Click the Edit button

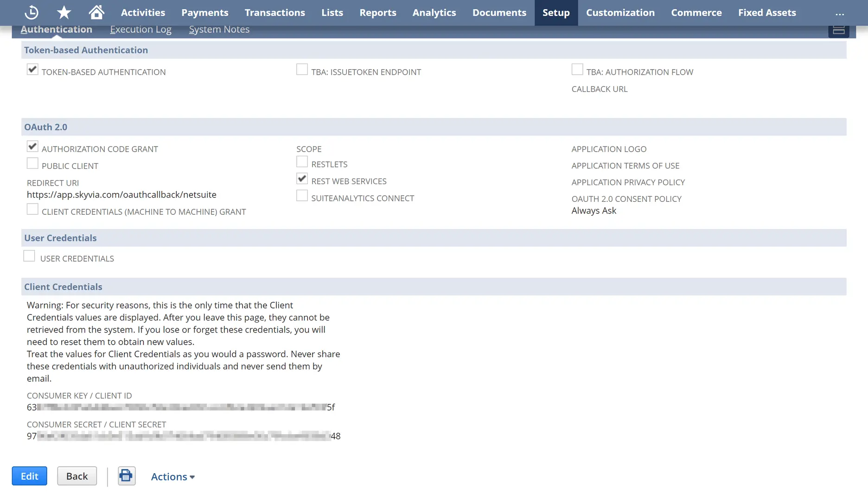[29, 476]
